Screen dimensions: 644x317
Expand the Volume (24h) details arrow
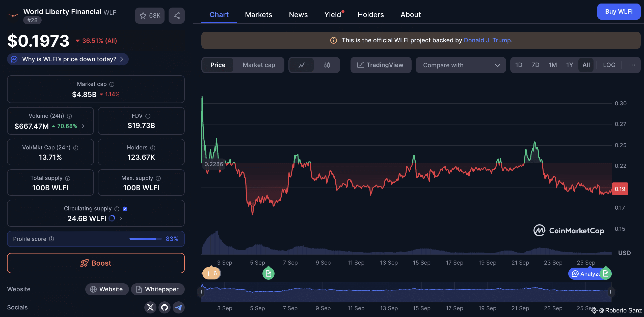coord(83,126)
